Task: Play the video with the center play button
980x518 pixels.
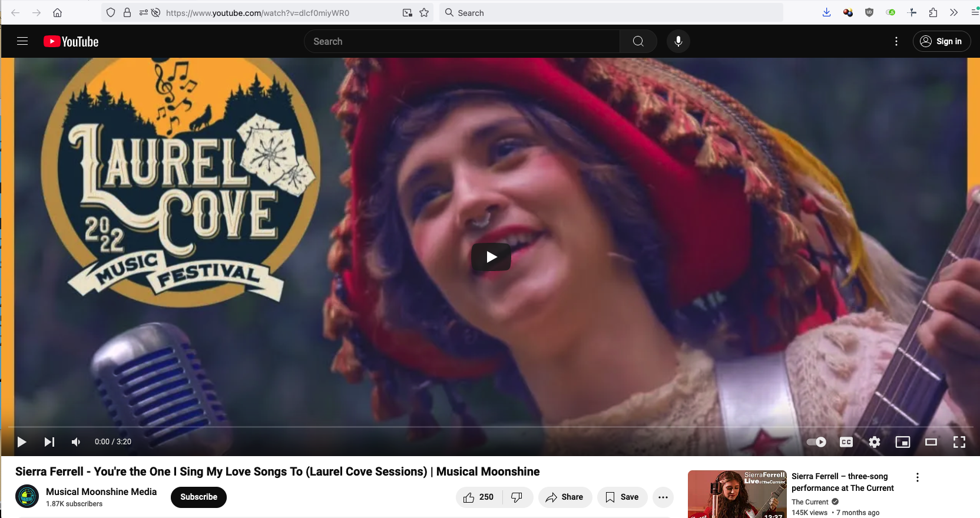Action: pyautogui.click(x=491, y=257)
